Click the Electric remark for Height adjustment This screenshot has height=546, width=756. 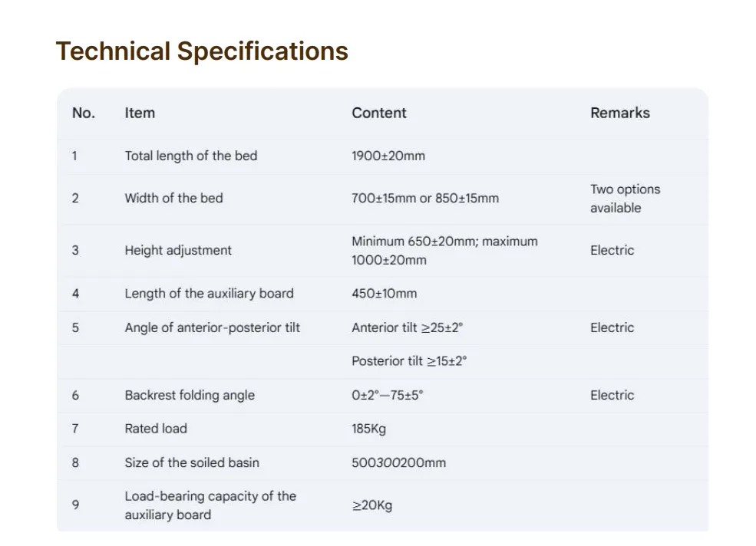click(x=612, y=250)
